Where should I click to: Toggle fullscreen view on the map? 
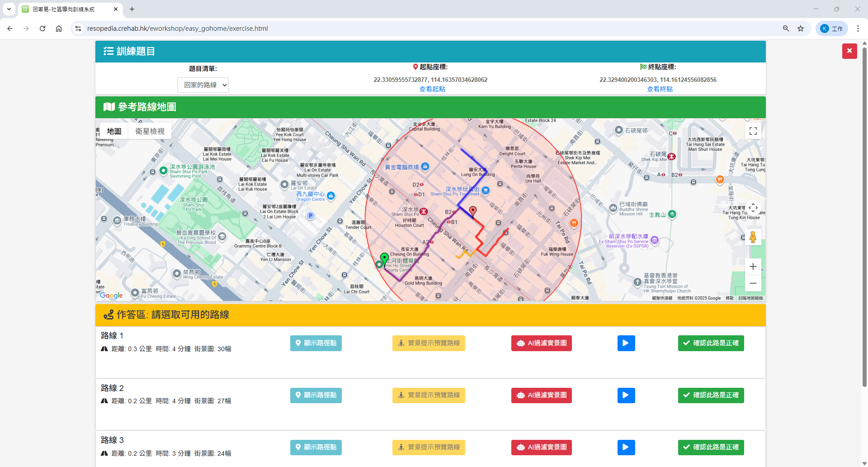(x=753, y=131)
